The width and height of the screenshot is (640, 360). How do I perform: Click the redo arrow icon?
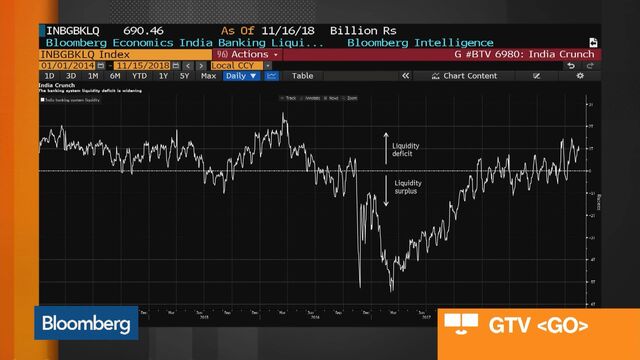[590, 66]
